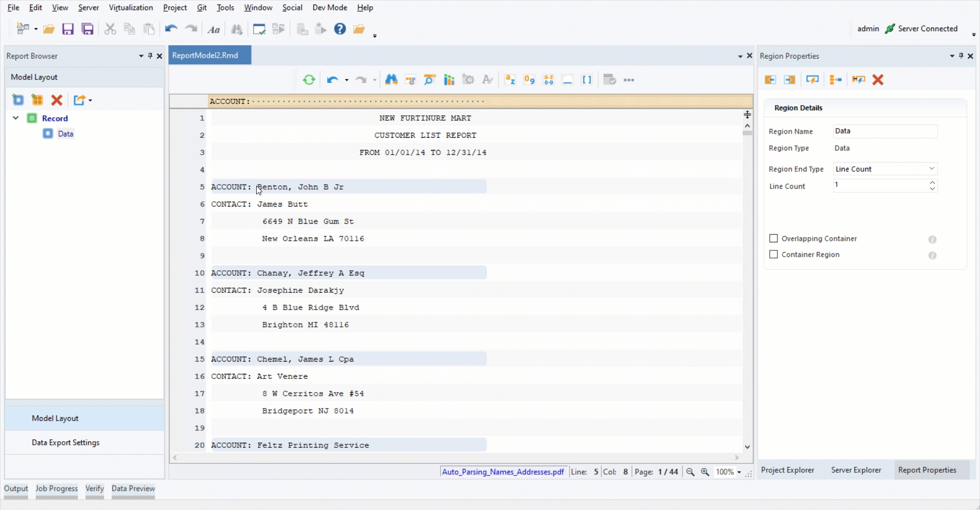
Task: Toggle the Container Region checkbox
Action: point(774,254)
